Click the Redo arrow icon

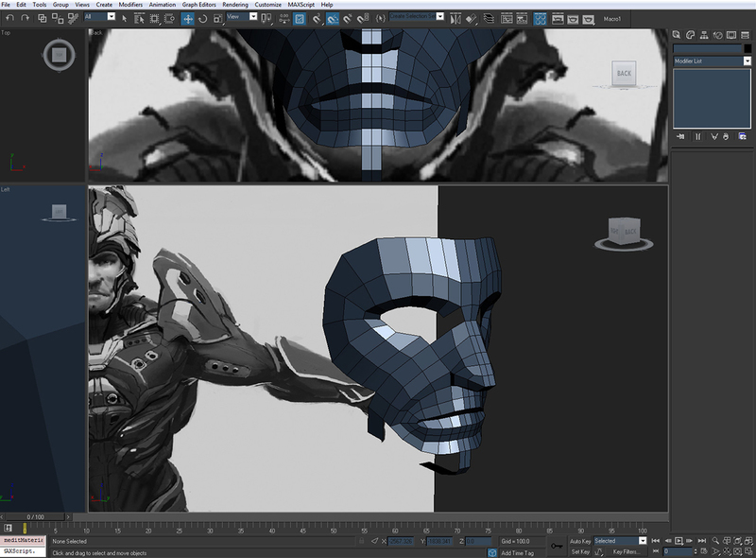26,18
